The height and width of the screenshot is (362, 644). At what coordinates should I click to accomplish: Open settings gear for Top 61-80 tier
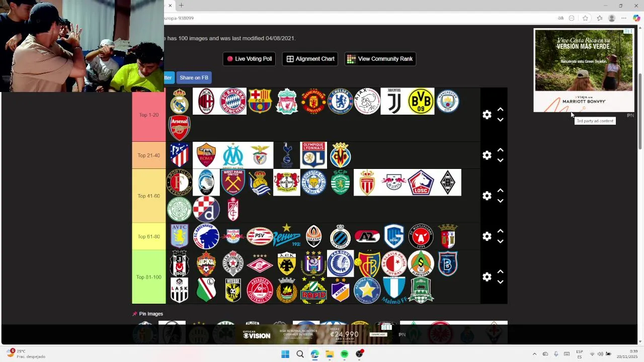487,236
